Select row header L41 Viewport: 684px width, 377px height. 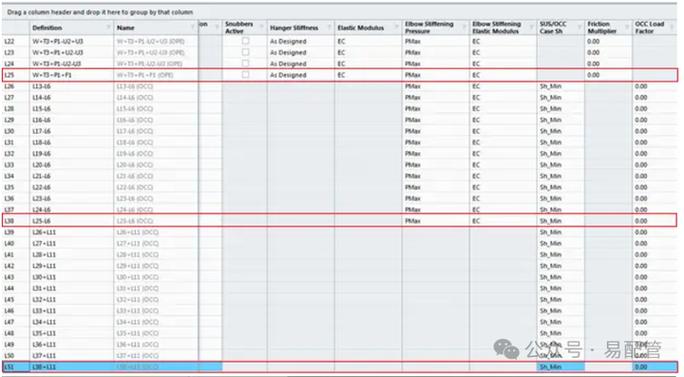pos(16,254)
